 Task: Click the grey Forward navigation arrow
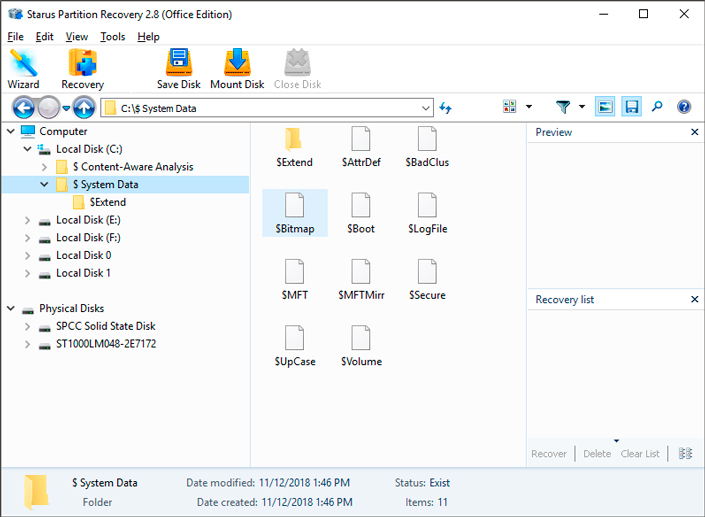49,108
